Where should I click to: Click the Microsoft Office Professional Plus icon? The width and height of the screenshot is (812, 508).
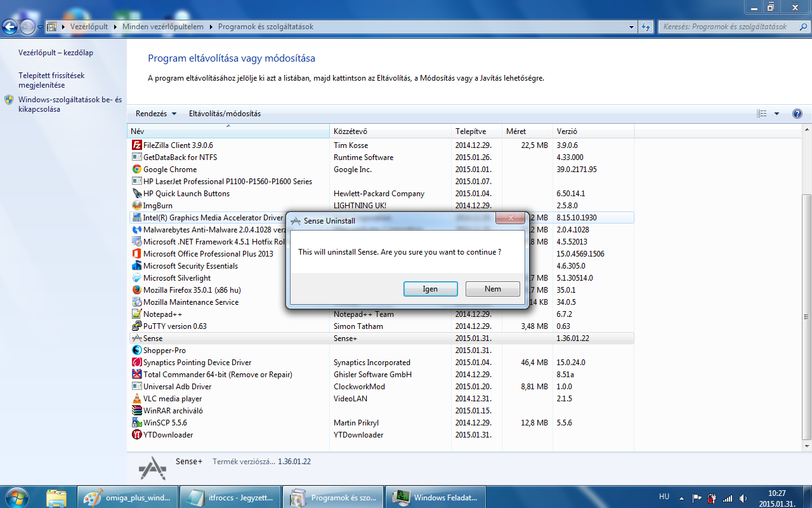(x=136, y=254)
